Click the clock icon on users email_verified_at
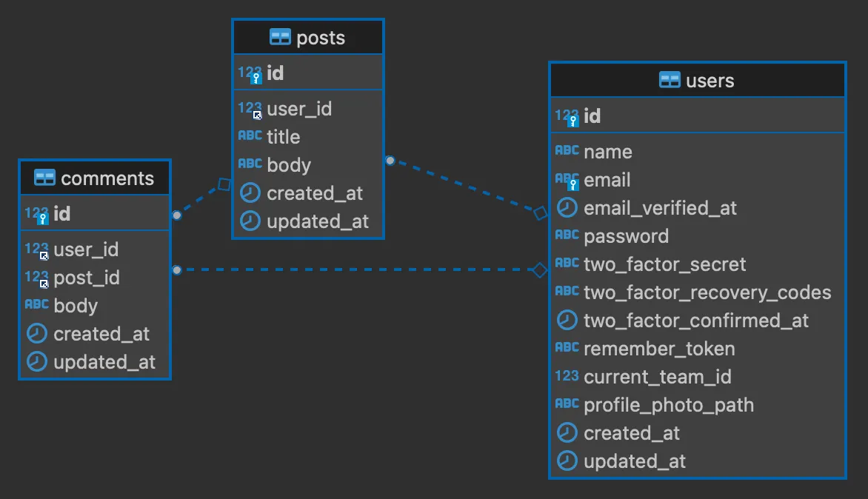 click(567, 207)
